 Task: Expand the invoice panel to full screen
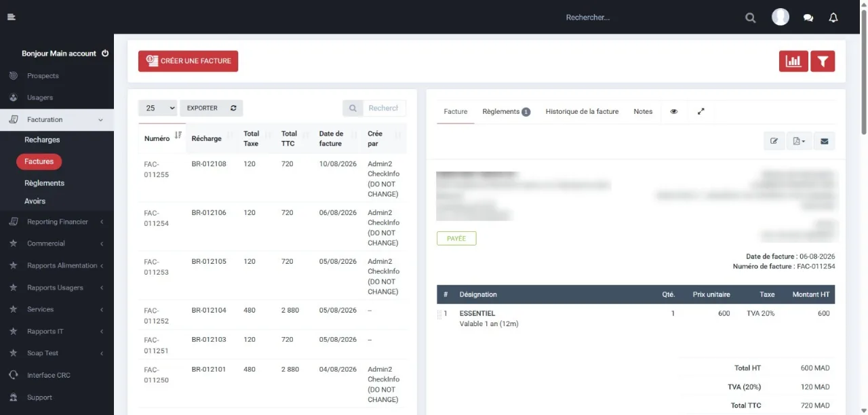[x=701, y=111]
